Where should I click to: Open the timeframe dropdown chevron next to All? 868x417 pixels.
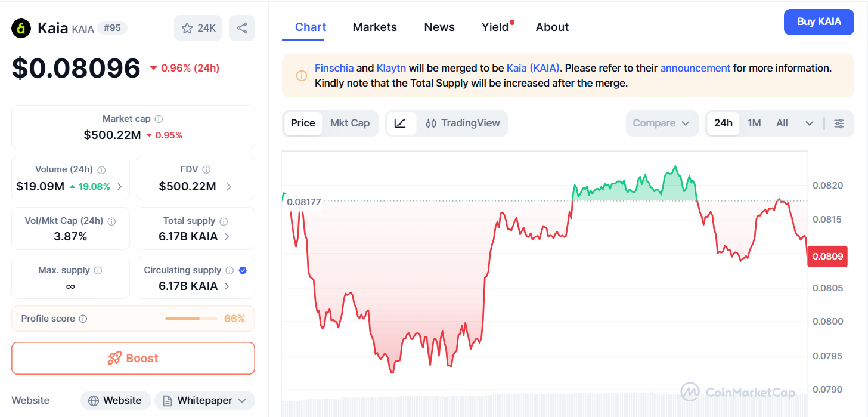coord(809,123)
